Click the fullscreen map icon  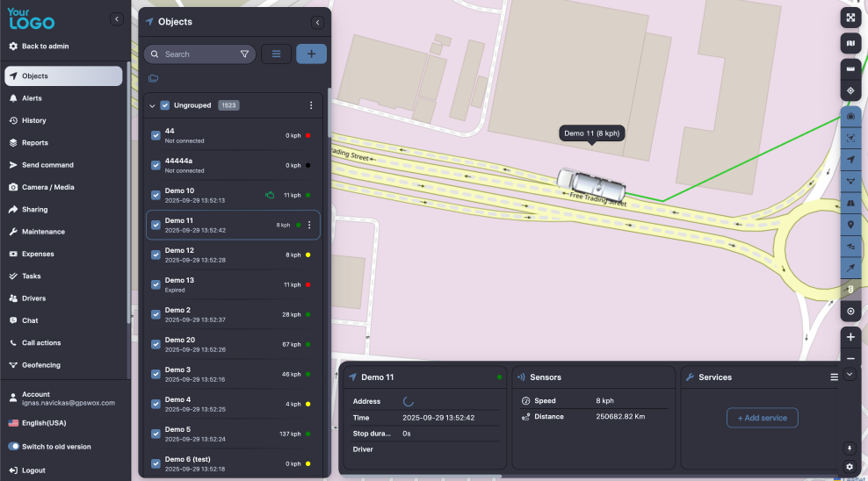click(850, 18)
